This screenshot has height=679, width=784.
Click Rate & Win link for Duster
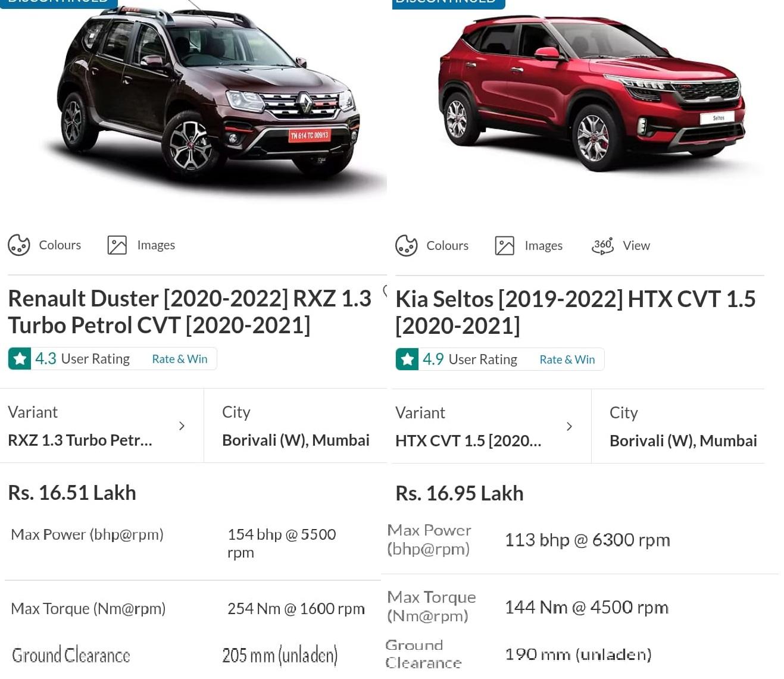[x=180, y=359]
